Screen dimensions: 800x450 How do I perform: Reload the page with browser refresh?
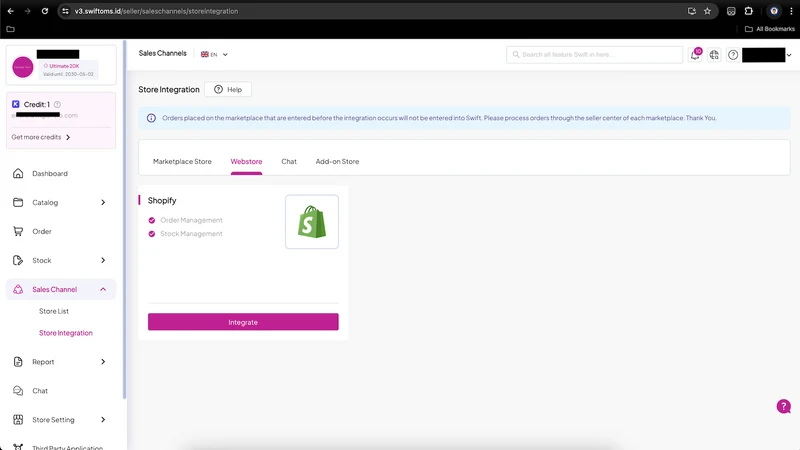[x=45, y=11]
